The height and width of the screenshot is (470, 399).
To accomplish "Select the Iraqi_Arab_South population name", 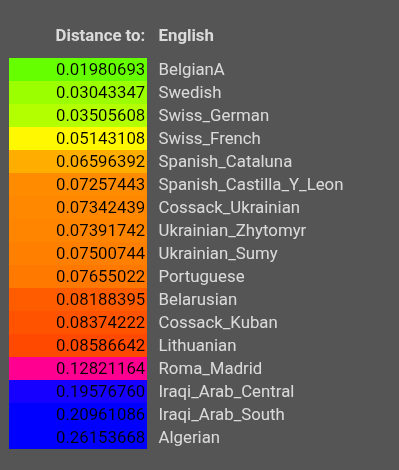I will (x=221, y=415).
